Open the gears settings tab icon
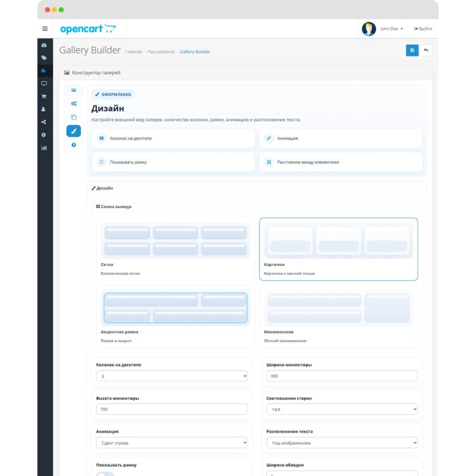Image resolution: width=476 pixels, height=476 pixels. point(73,103)
